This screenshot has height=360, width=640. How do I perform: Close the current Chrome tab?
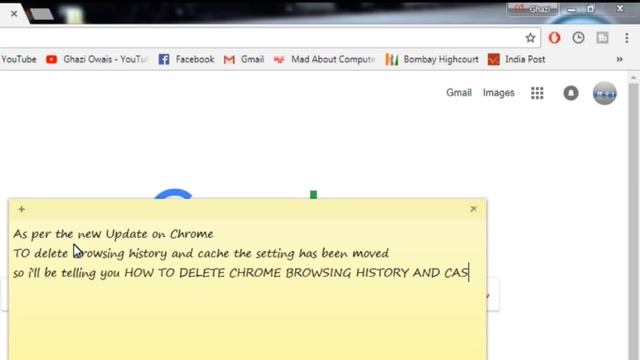(14, 14)
